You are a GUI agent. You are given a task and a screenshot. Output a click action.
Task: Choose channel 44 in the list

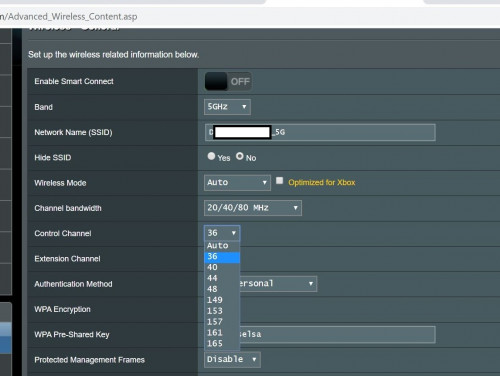coord(222,278)
